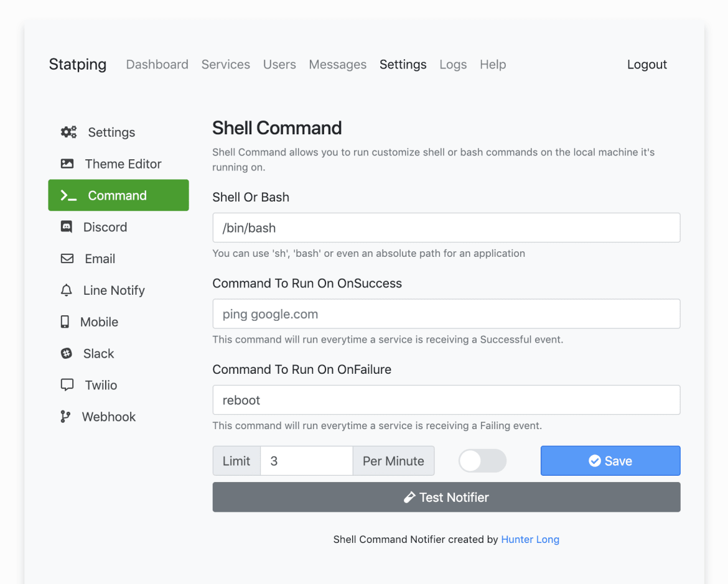Click Logout in the top bar
The height and width of the screenshot is (584, 728).
[646, 65]
